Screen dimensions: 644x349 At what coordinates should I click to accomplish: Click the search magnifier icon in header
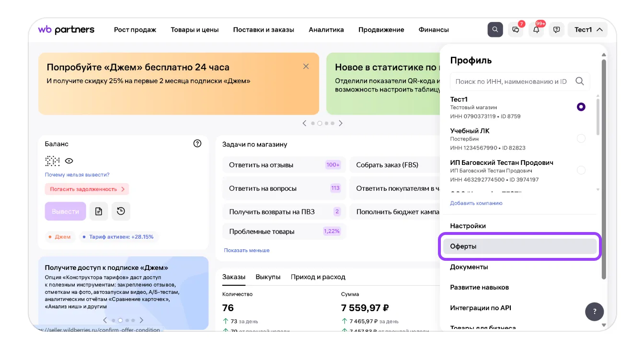495,30
